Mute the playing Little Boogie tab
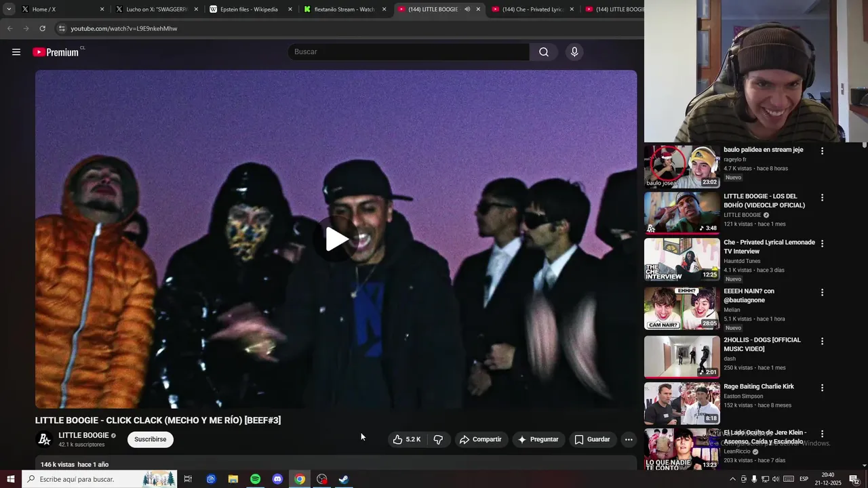 click(467, 9)
